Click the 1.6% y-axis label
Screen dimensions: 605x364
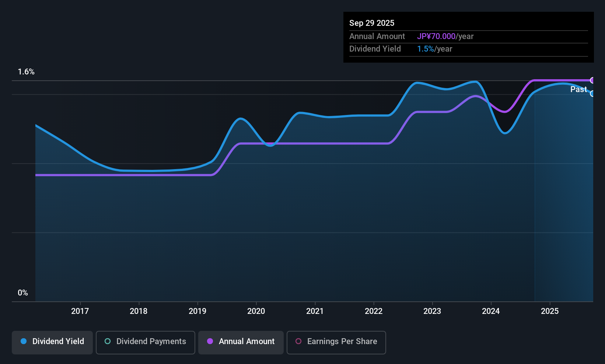click(x=26, y=72)
